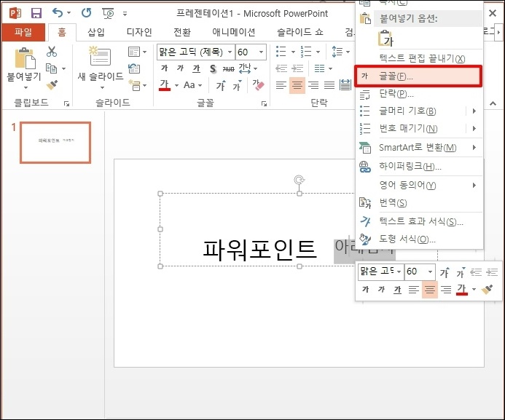Click the PowerPoint app icon in title bar
This screenshot has height=420, width=505.
[15, 13]
